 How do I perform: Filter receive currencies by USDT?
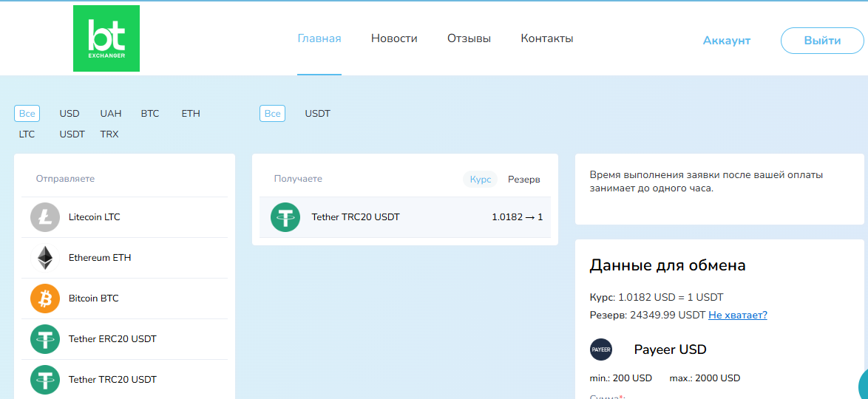tap(318, 114)
